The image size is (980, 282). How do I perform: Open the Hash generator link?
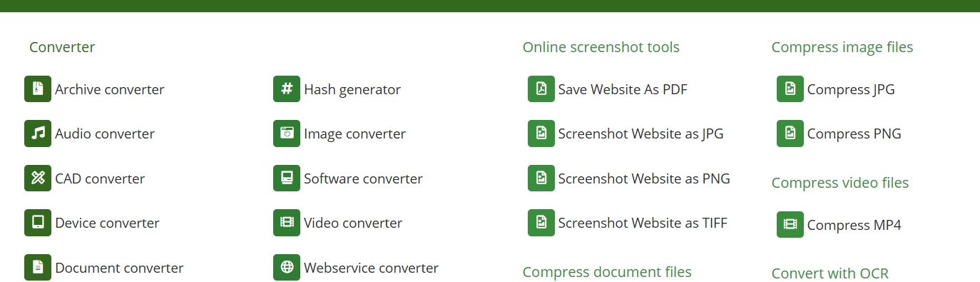[x=352, y=89]
